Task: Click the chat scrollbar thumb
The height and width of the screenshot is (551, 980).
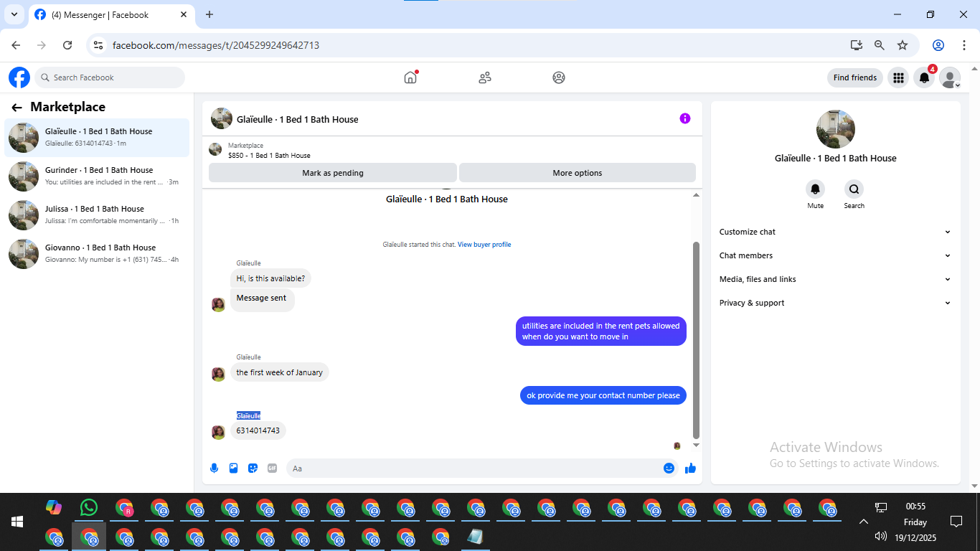Action: tap(696, 340)
